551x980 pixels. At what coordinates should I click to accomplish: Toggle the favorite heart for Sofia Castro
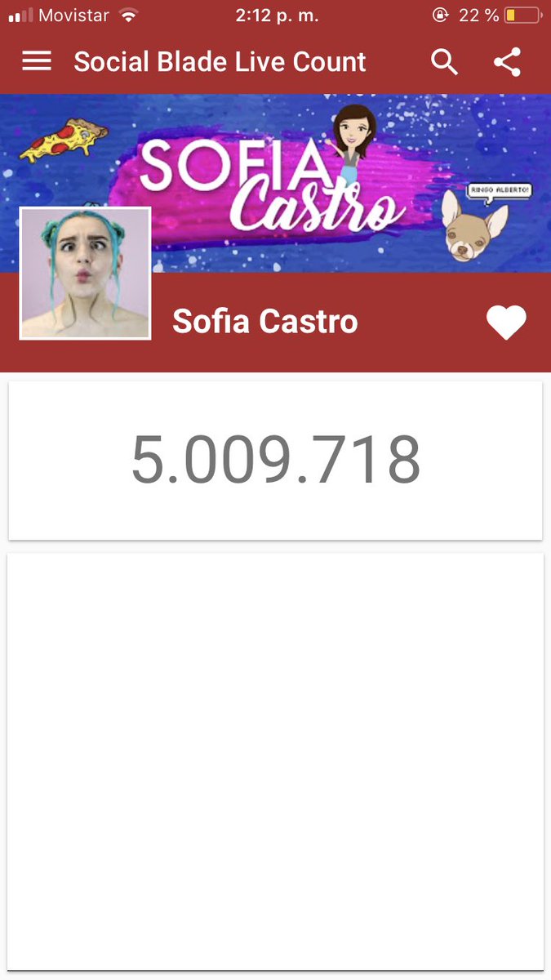tap(506, 323)
